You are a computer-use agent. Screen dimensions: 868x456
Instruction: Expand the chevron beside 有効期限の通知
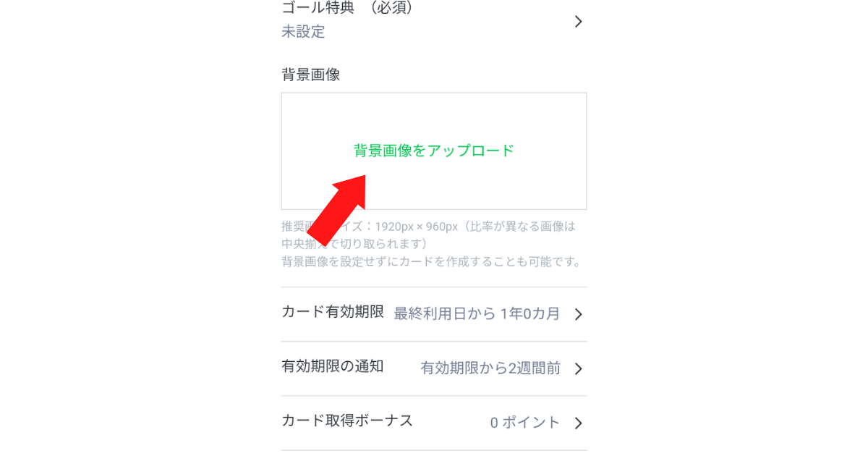(x=578, y=368)
